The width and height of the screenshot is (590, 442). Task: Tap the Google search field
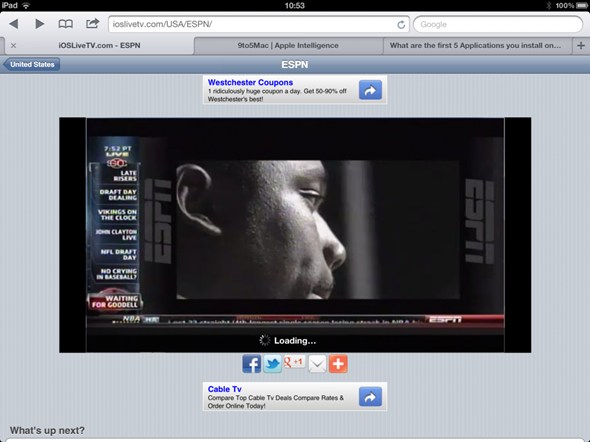[x=498, y=24]
